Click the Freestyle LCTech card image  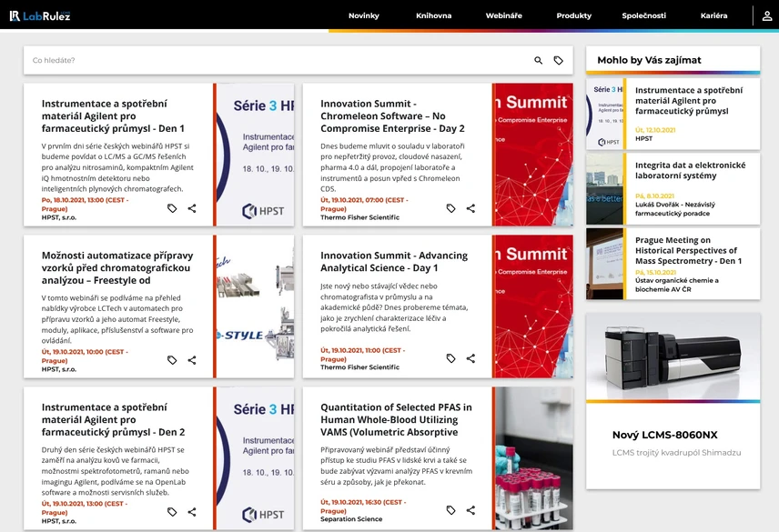256,306
